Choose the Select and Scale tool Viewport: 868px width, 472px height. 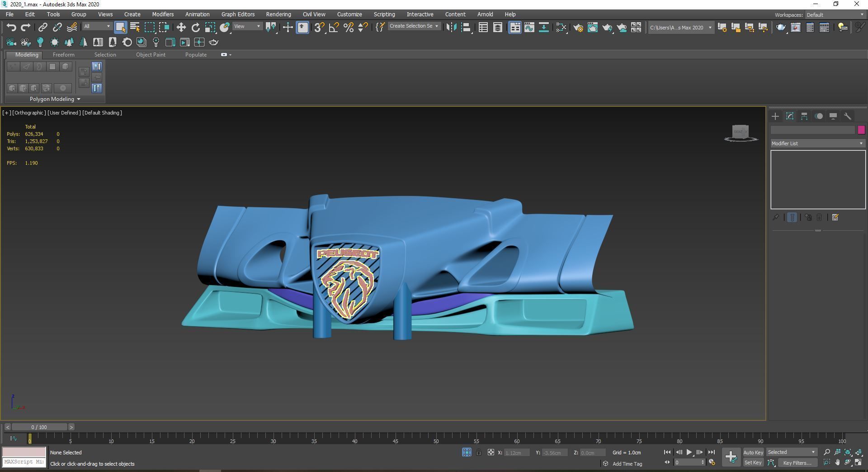210,28
